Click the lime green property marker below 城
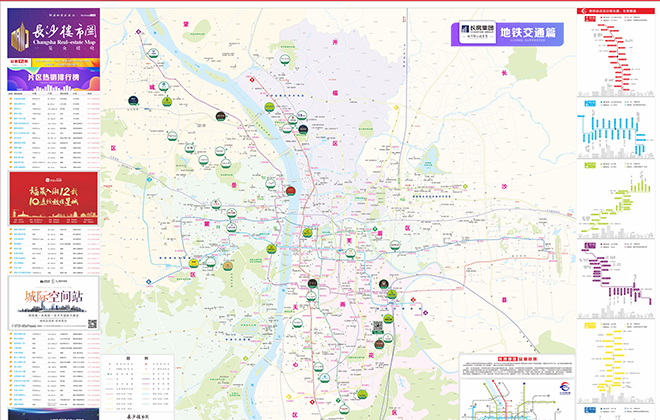This screenshot has width=660, height=420. [x=167, y=101]
